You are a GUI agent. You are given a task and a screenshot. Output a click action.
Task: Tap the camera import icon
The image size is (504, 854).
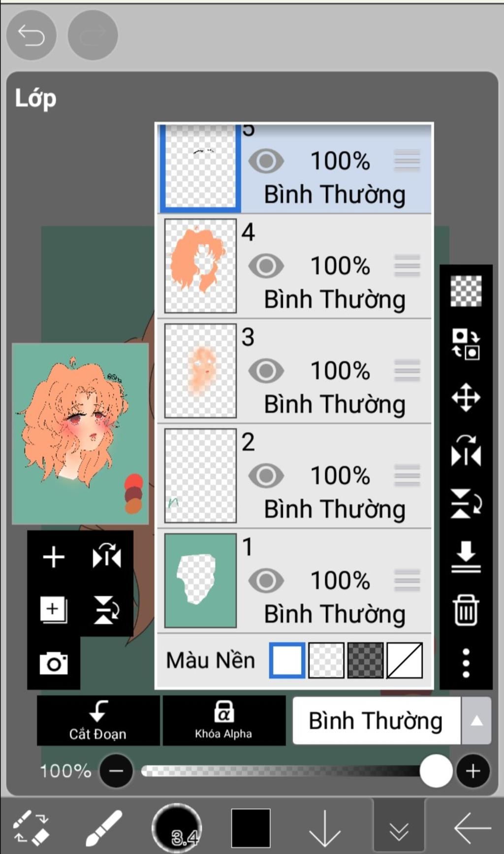click(x=54, y=663)
